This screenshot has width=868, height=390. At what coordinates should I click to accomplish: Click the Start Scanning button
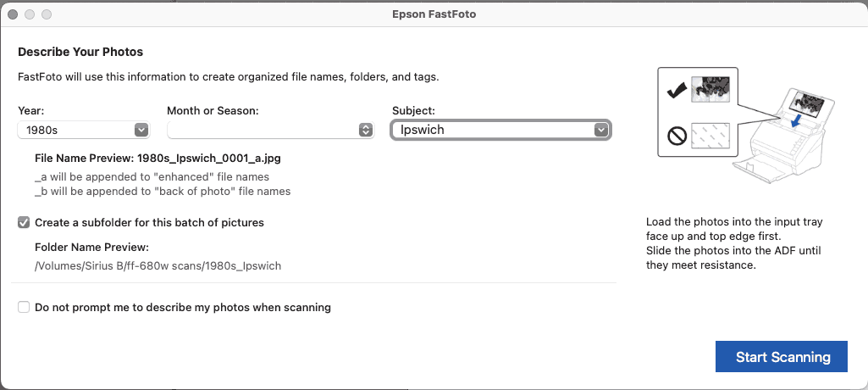[781, 356]
